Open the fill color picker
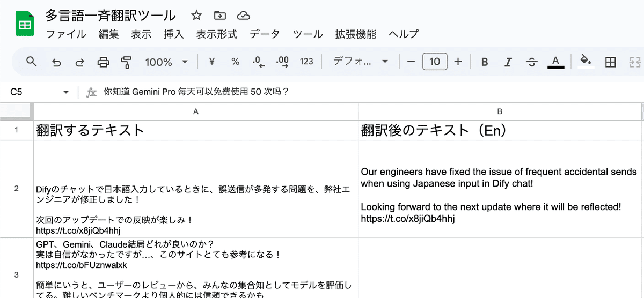 click(587, 62)
